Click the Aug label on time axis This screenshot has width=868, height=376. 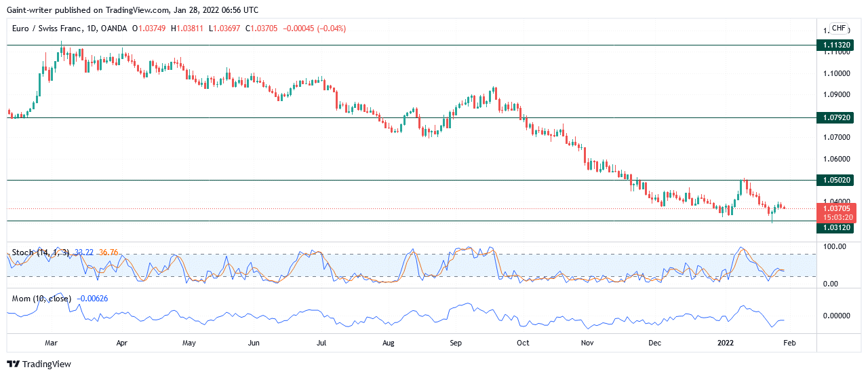click(x=388, y=343)
